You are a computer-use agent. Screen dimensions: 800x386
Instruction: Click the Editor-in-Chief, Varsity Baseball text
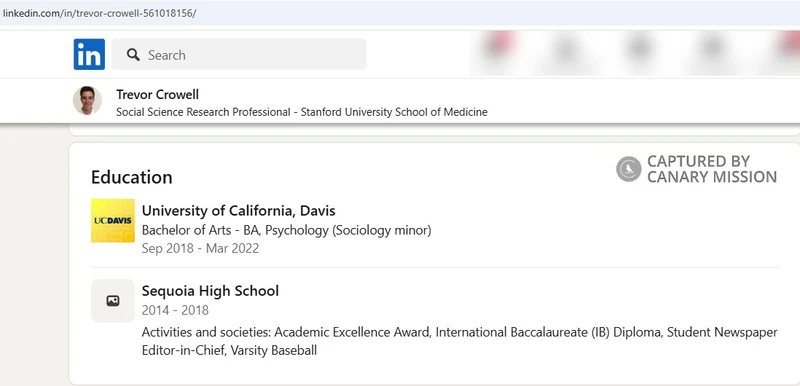click(229, 351)
